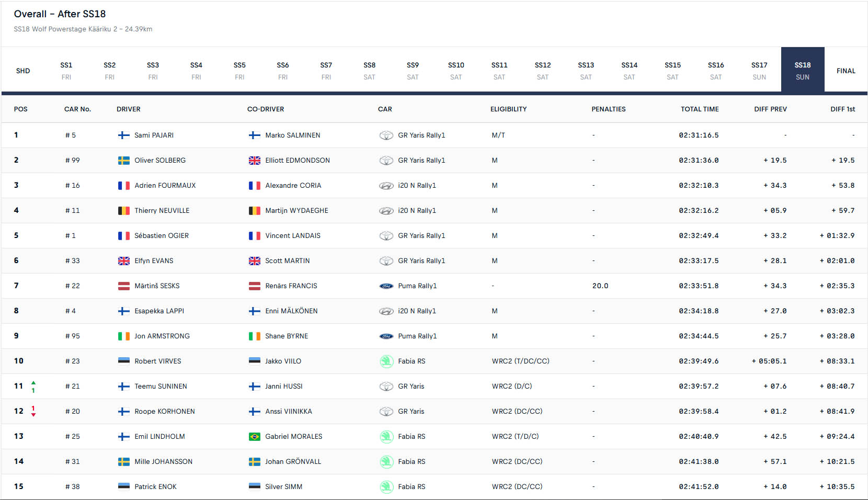Viewport: 868px width, 500px height.
Task: Select the SS1 FRI stage tab
Action: (x=66, y=71)
